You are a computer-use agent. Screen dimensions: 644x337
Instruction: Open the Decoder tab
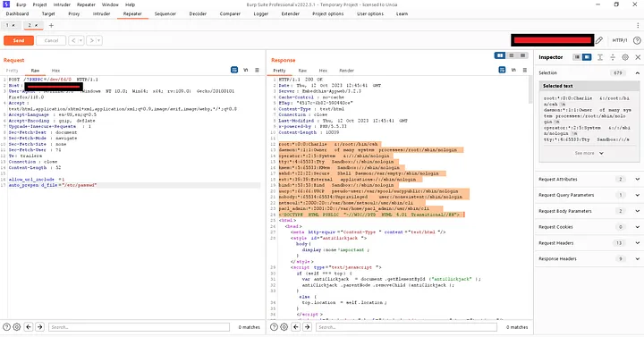pyautogui.click(x=198, y=14)
